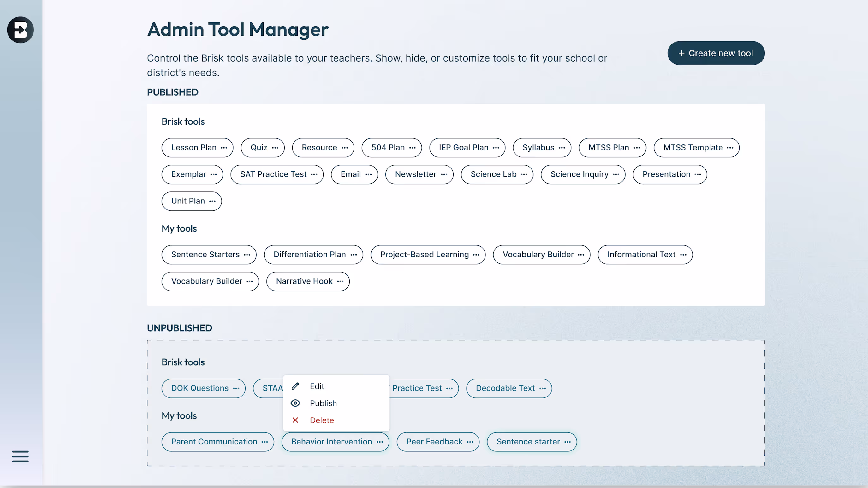This screenshot has width=868, height=488.
Task: Select the DOK Questions unpublished tool
Action: tap(199, 388)
